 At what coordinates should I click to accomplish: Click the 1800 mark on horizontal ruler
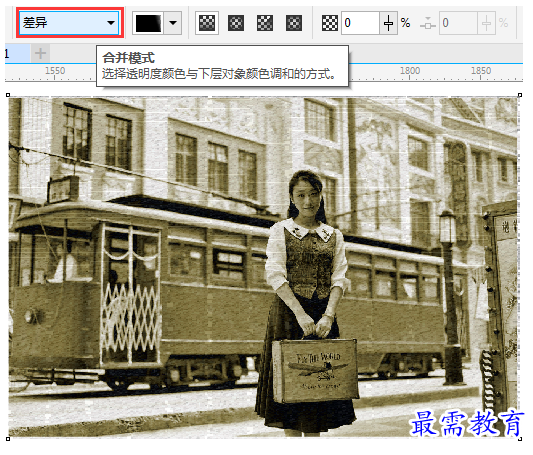click(x=410, y=71)
